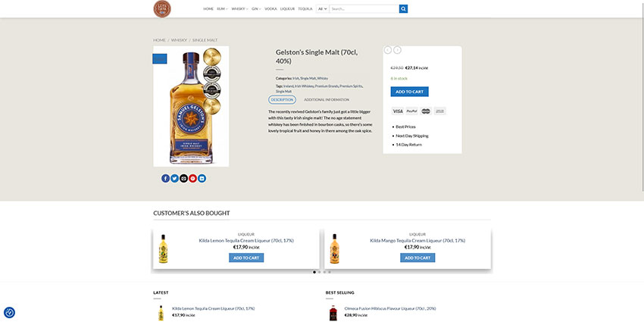Viewport: 644px width, 322px height.
Task: Go to previous product arrow
Action: [388, 50]
